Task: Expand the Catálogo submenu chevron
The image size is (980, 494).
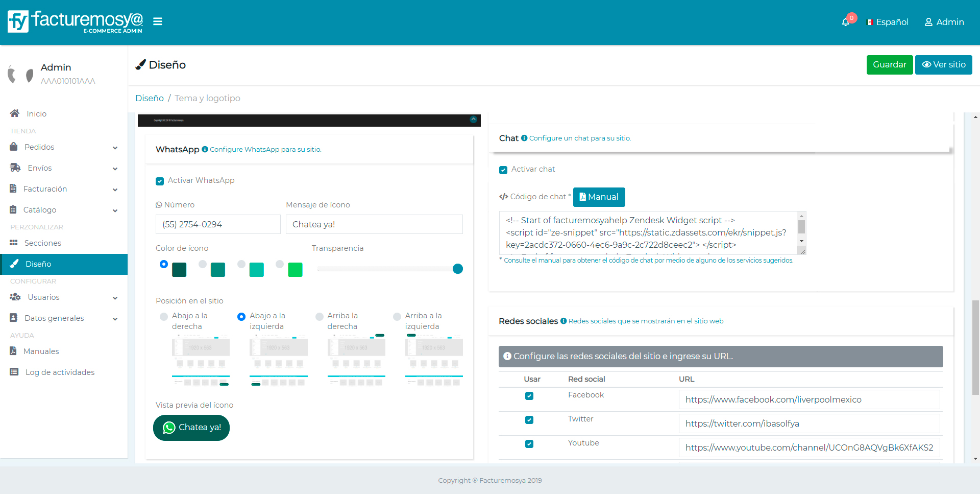Action: 115,210
